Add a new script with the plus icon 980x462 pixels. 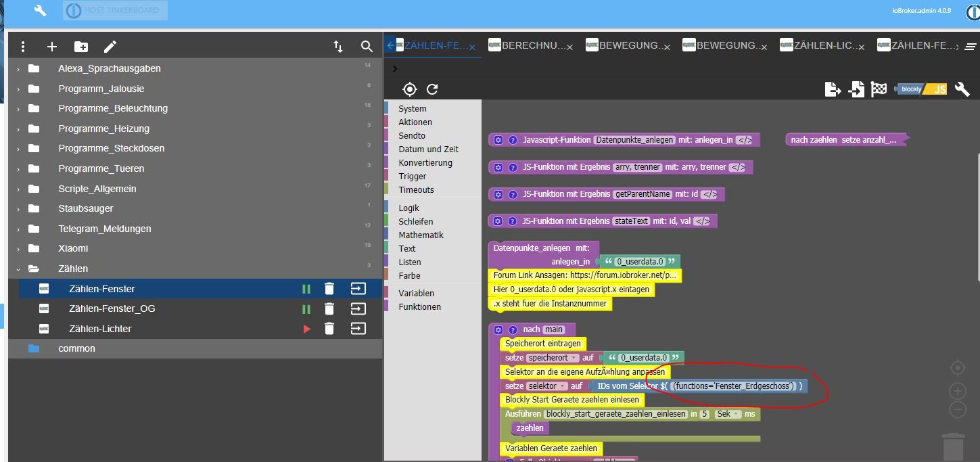[x=52, y=46]
